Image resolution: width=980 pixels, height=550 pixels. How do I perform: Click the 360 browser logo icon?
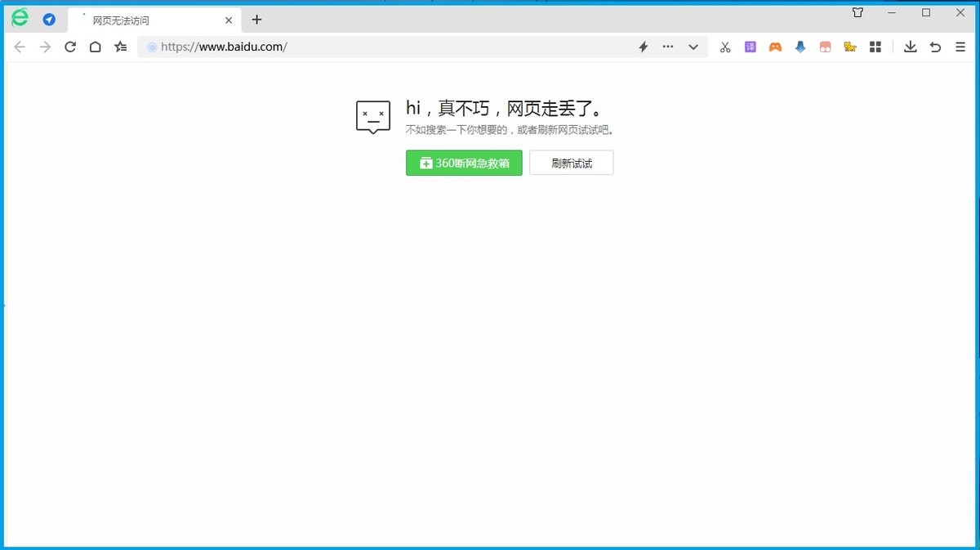20,18
